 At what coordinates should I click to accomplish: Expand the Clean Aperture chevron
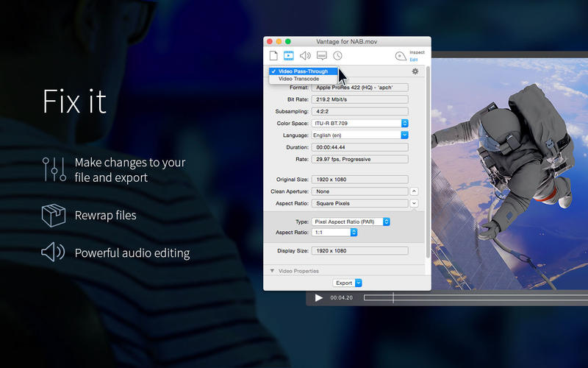(414, 191)
